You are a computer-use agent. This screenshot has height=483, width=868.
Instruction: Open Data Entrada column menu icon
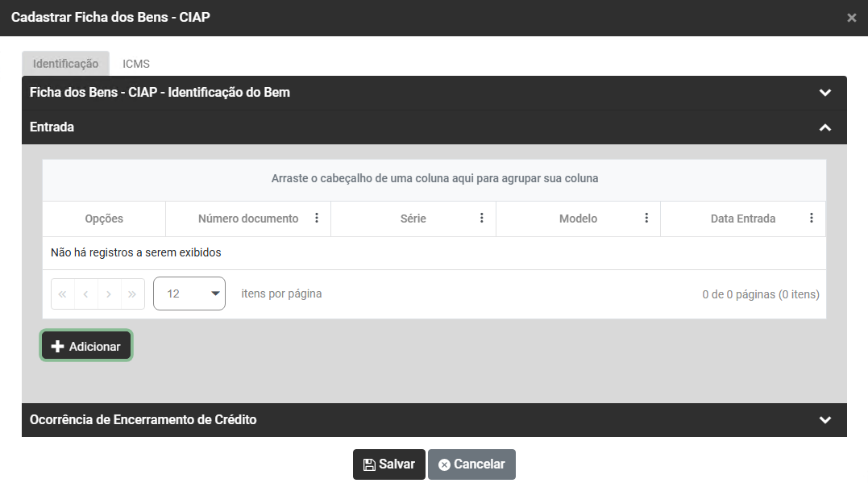point(812,219)
